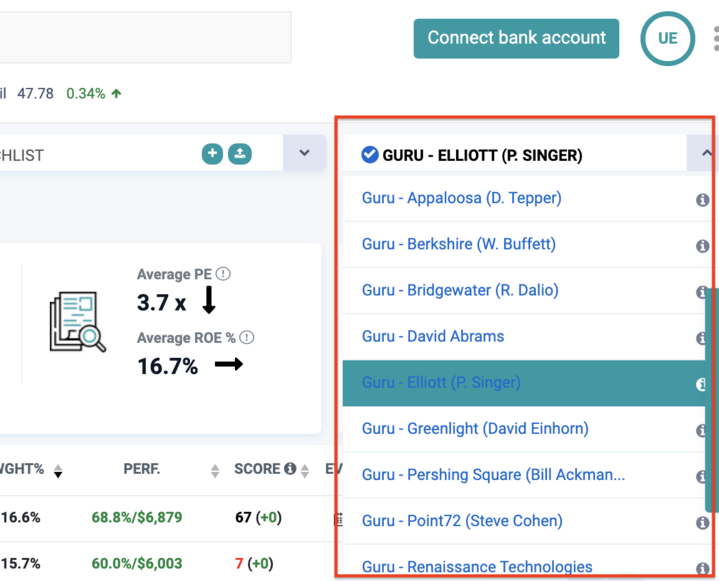The width and height of the screenshot is (719, 581).
Task: Show info for Greenlight (David Einhorn)
Action: tap(701, 430)
